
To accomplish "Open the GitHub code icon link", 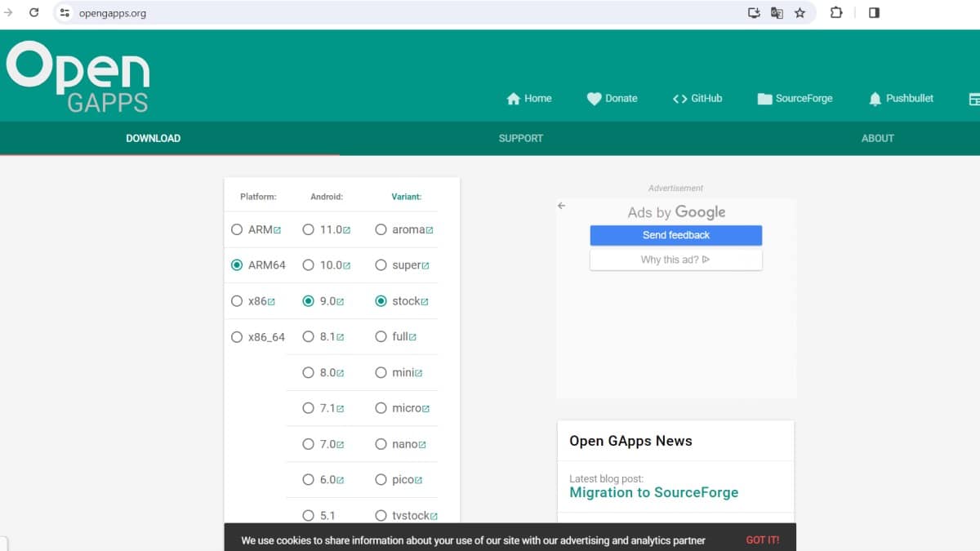I will click(x=679, y=99).
